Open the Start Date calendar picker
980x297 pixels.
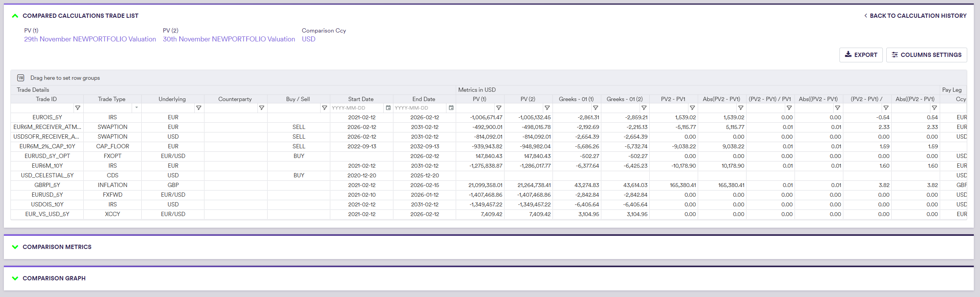388,108
